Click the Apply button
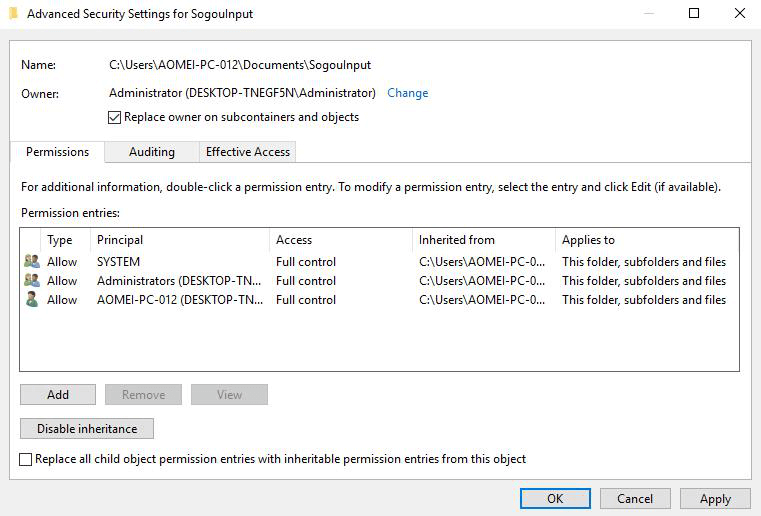The width and height of the screenshot is (761, 516). pyautogui.click(x=715, y=499)
